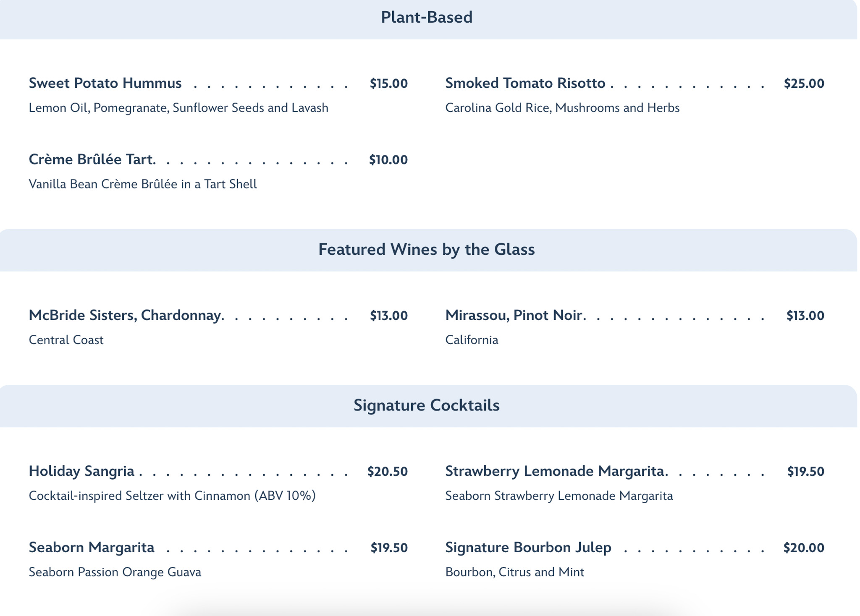
Task: Select the Seaborn Margarita item
Action: (92, 548)
